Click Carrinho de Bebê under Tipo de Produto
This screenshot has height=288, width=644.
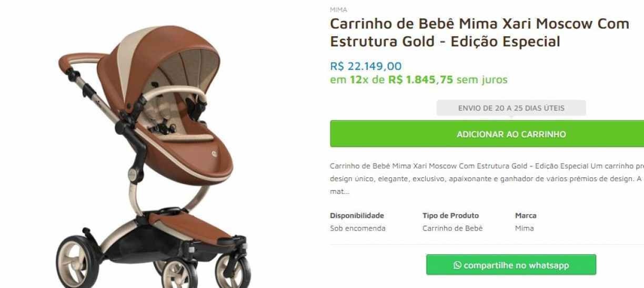(x=452, y=228)
